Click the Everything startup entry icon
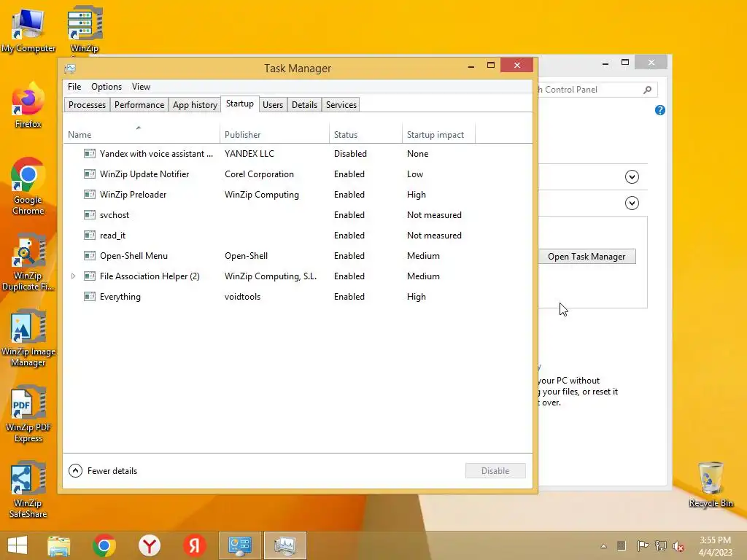The image size is (747, 560). (x=90, y=297)
